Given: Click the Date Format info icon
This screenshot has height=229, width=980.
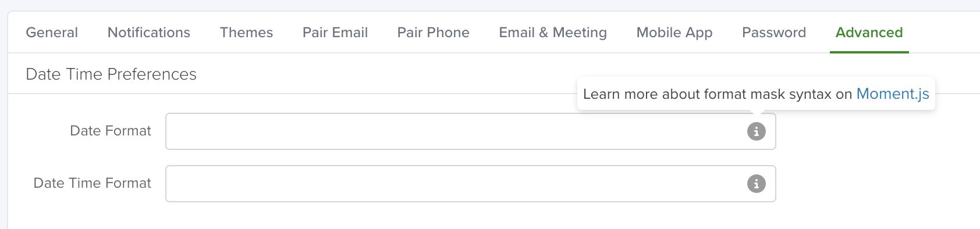Looking at the screenshot, I should tap(756, 131).
